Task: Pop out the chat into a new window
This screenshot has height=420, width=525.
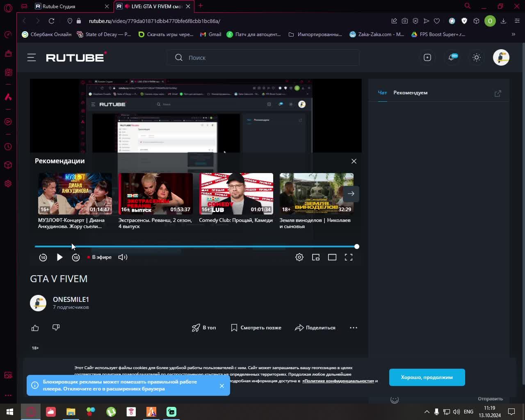Action: [x=498, y=94]
